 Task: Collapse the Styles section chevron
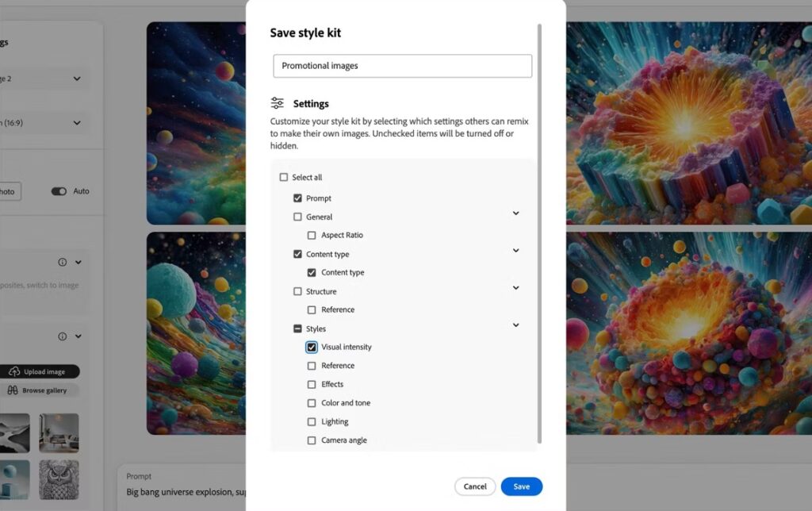pos(515,325)
